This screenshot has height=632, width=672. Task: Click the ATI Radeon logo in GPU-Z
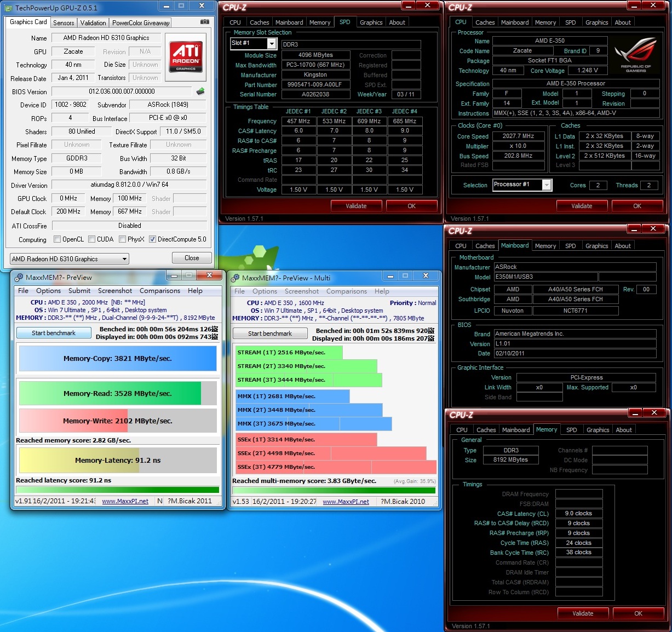point(185,56)
